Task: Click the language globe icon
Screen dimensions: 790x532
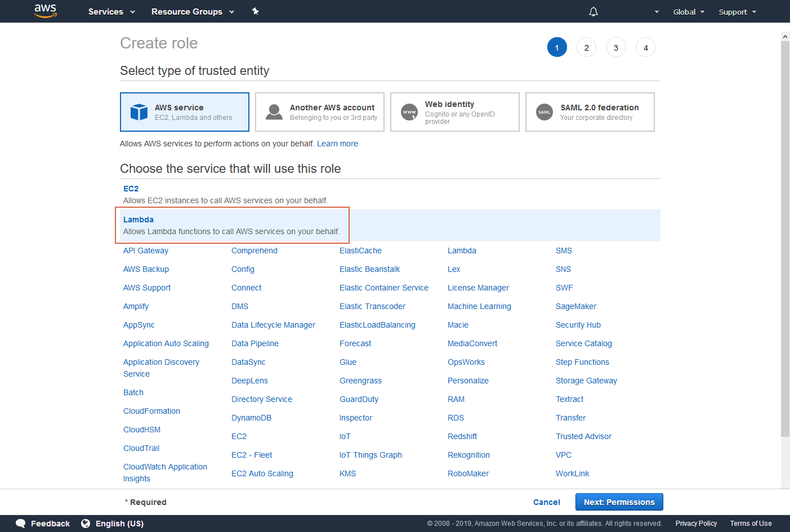Action: [86, 524]
